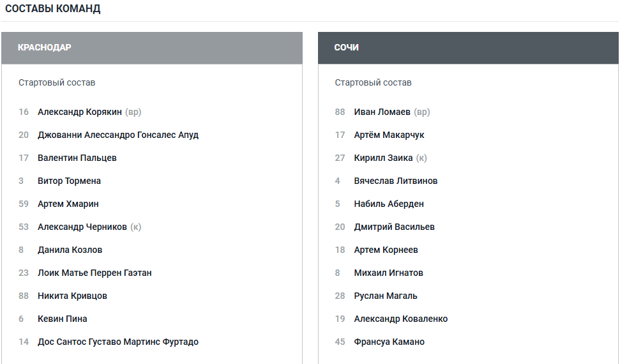This screenshot has height=364, width=620.
Task: Click player Данила Козлов
Action: coord(70,250)
